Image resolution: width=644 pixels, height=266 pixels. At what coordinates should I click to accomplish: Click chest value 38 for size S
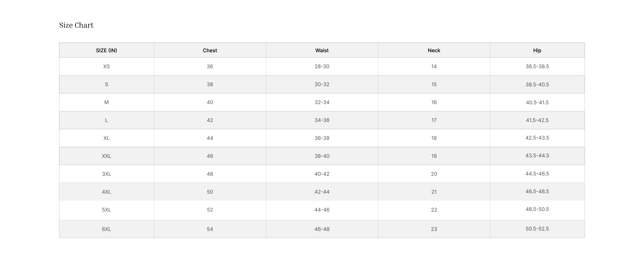[210, 84]
